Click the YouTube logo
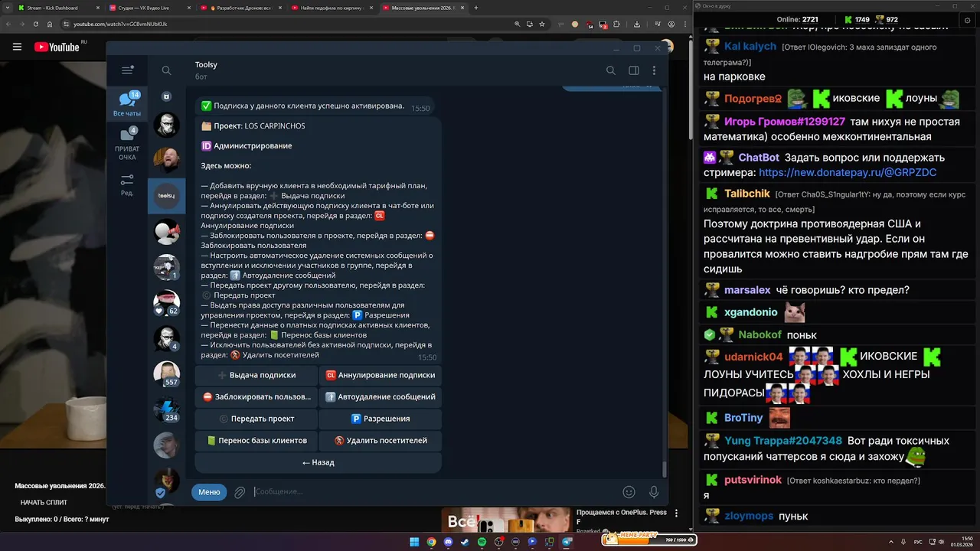Image resolution: width=980 pixels, height=551 pixels. (57, 47)
